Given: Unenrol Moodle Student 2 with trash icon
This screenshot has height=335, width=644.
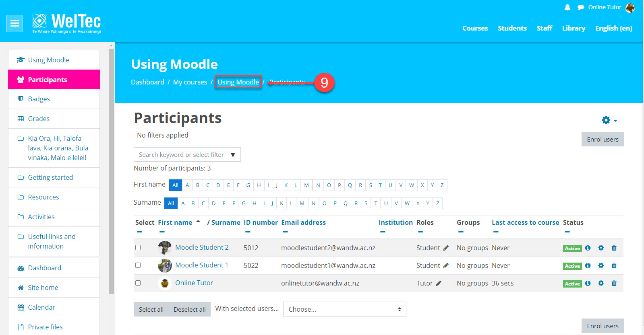Looking at the screenshot, I should [x=614, y=248].
